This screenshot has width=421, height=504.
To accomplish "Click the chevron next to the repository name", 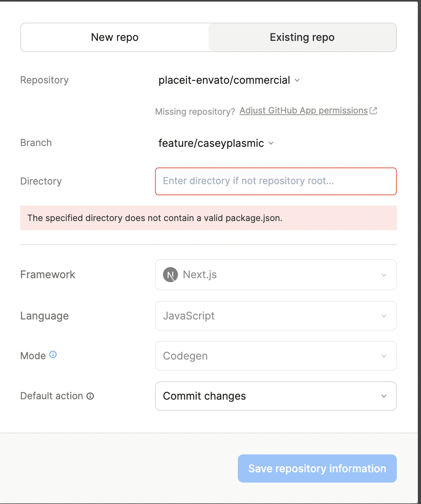I will point(297,80).
